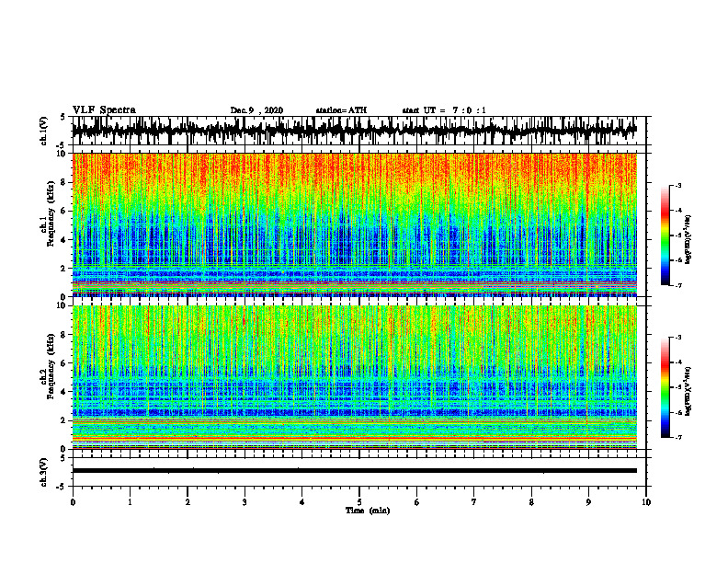Click the ch.2 spectrogram color scale bar
Screen dimensions: 728x563
[x=665, y=387]
